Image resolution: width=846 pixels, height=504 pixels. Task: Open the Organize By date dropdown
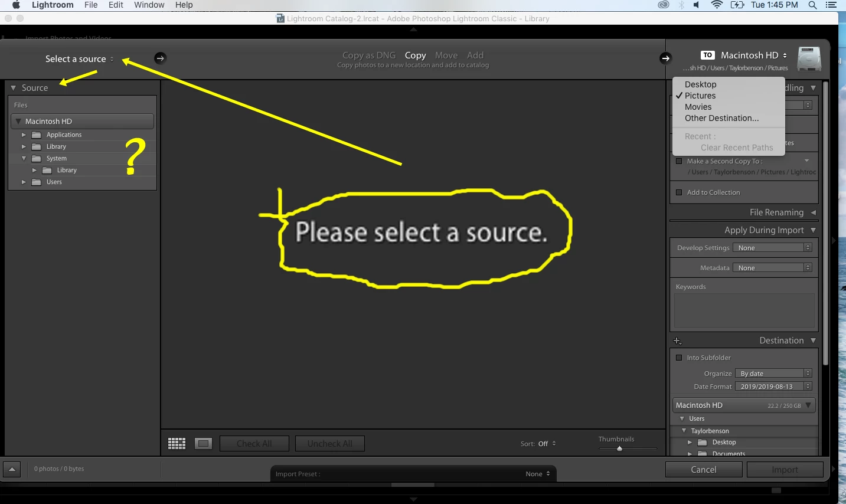pos(774,374)
